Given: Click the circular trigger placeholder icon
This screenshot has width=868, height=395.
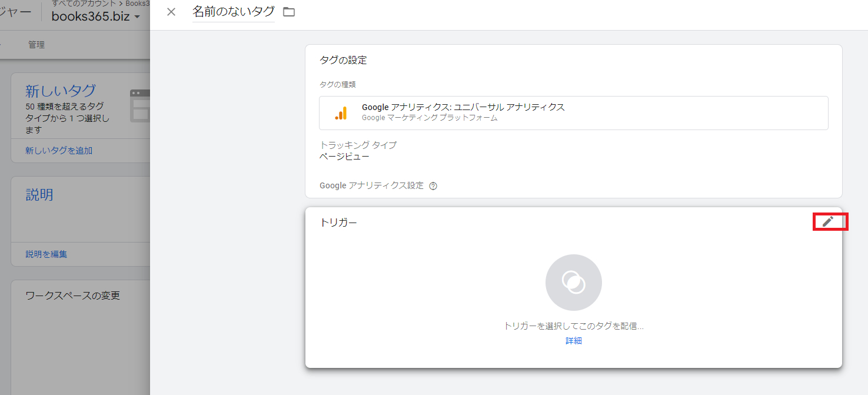Looking at the screenshot, I should tap(573, 282).
